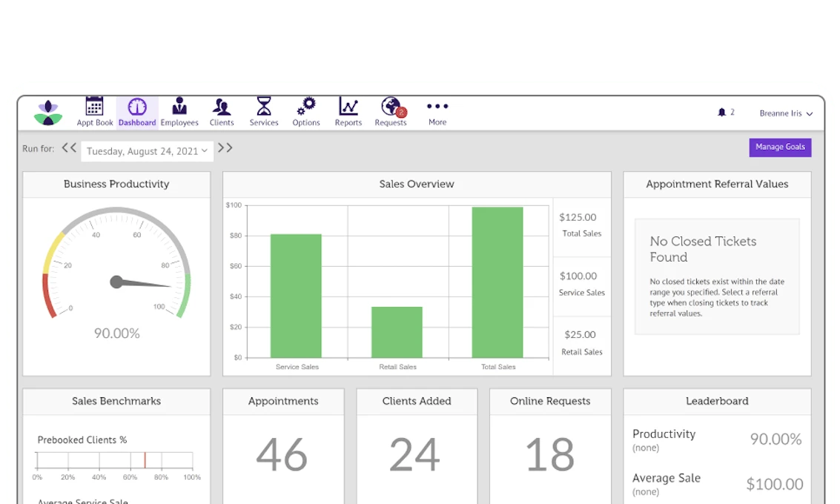
Task: Open Requests globe icon with badge
Action: (x=391, y=107)
